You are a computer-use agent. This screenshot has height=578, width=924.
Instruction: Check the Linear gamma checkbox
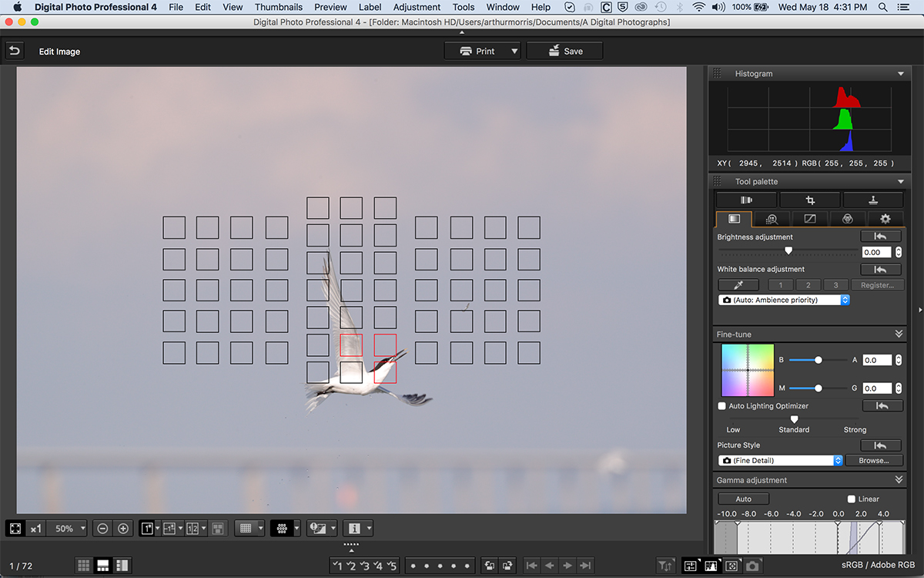(852, 499)
